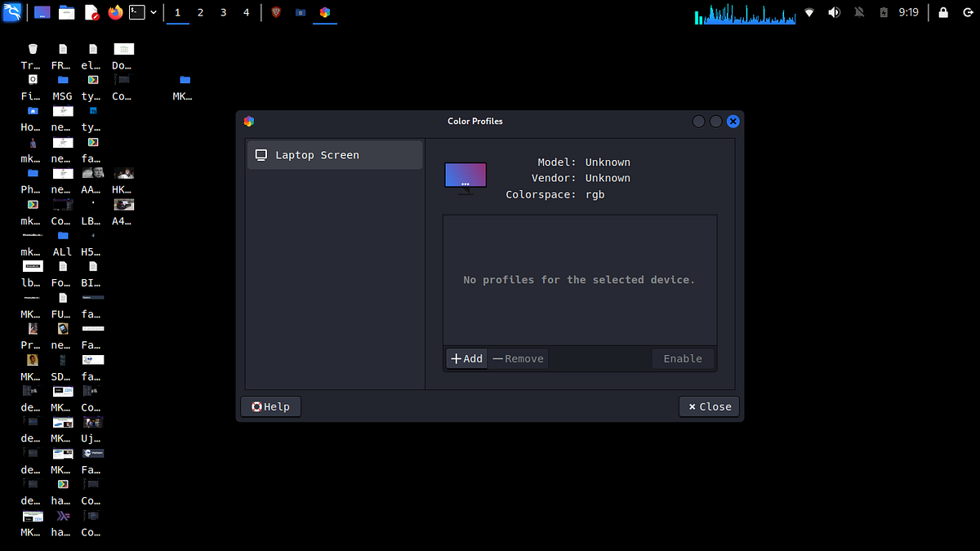Click the muted notifications bell
The image size is (980, 551).
(x=858, y=12)
